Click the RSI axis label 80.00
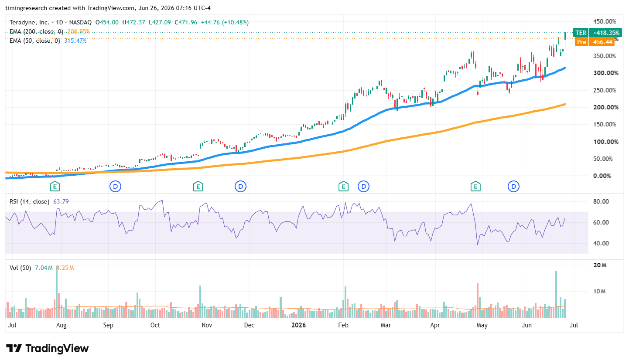 [x=602, y=201]
